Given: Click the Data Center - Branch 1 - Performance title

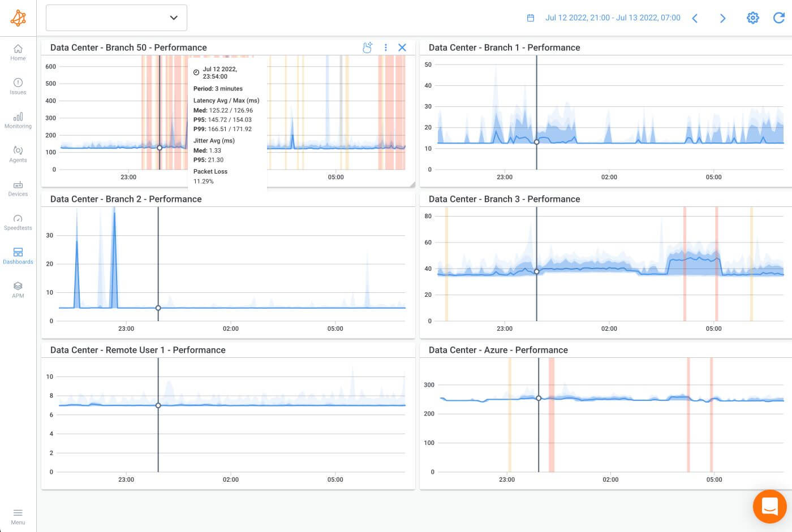Looking at the screenshot, I should click(x=504, y=47).
